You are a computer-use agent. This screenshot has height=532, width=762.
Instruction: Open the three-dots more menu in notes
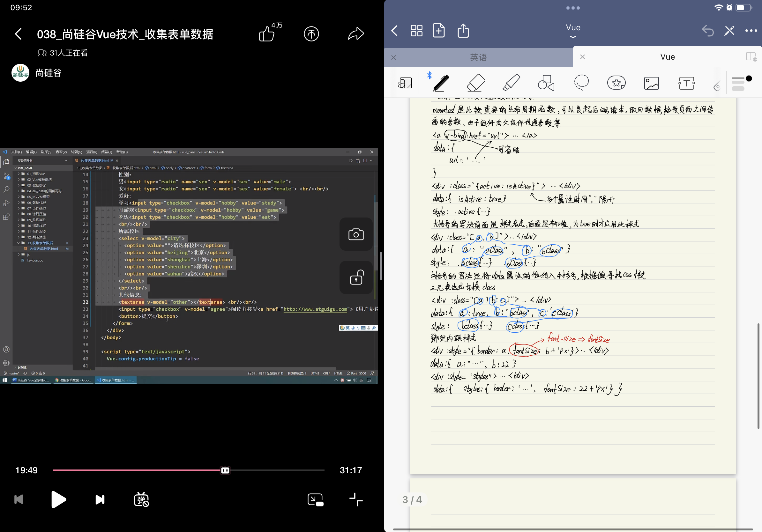click(x=751, y=31)
